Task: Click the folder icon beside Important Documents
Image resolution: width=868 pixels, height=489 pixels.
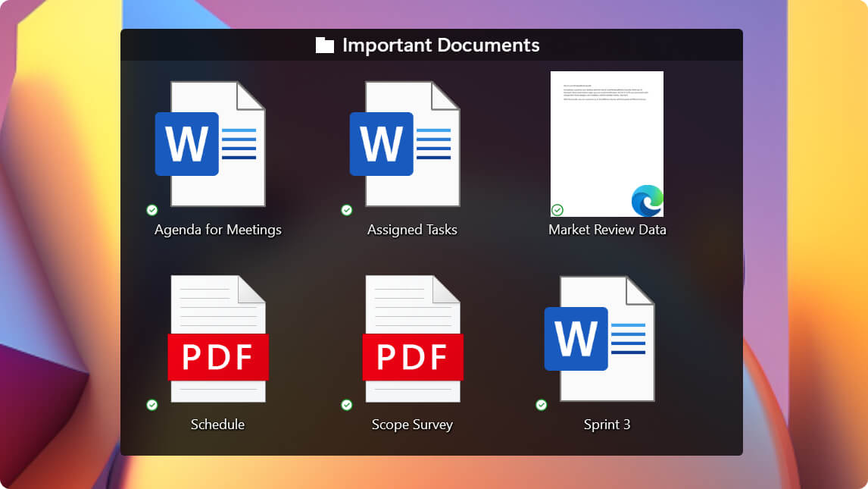Action: [x=325, y=45]
